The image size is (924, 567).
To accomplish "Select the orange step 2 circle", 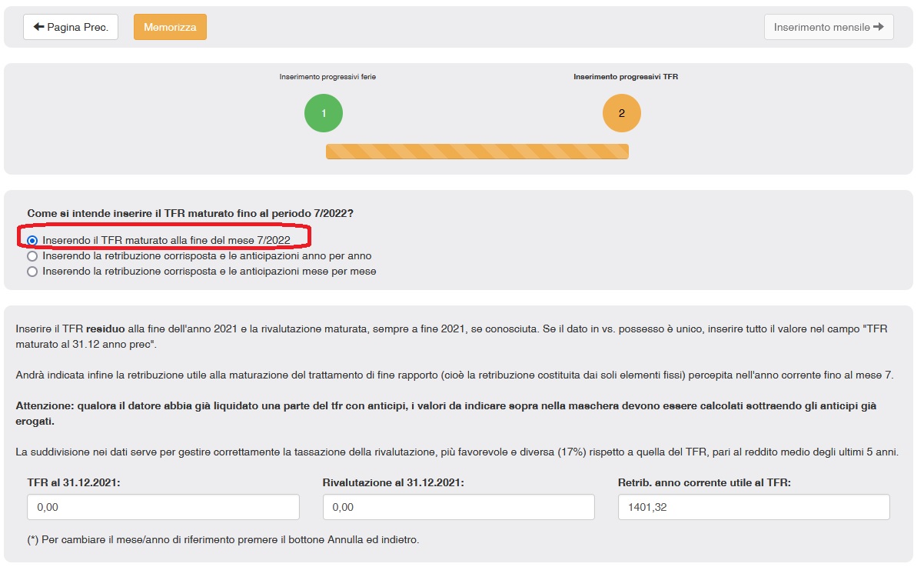I will click(x=622, y=113).
